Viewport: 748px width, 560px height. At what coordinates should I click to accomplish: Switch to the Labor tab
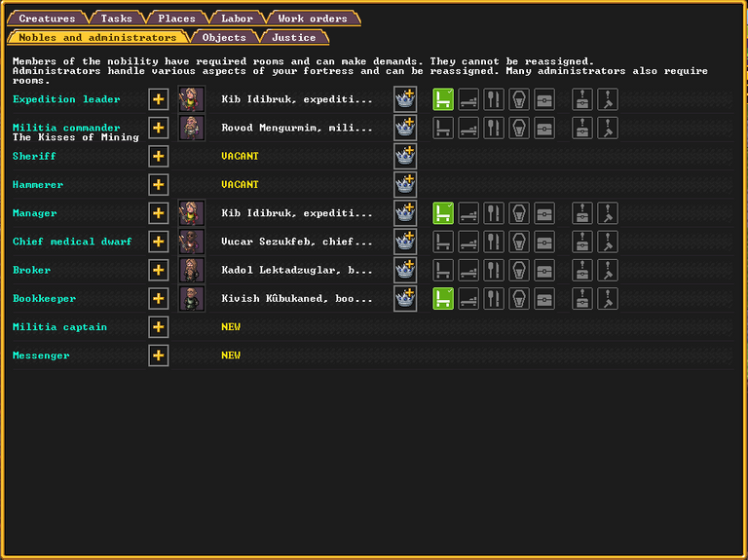[237, 19]
